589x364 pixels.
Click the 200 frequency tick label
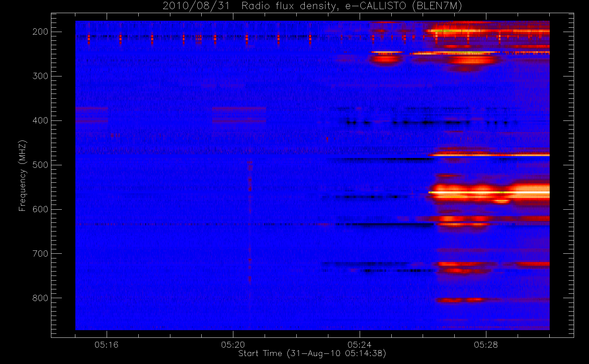pos(40,32)
